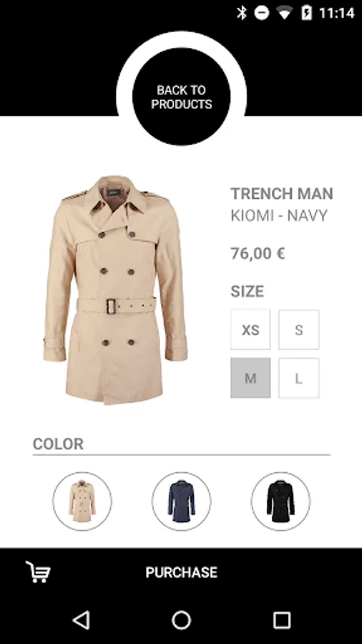Pick the navy coat color option

[182, 501]
